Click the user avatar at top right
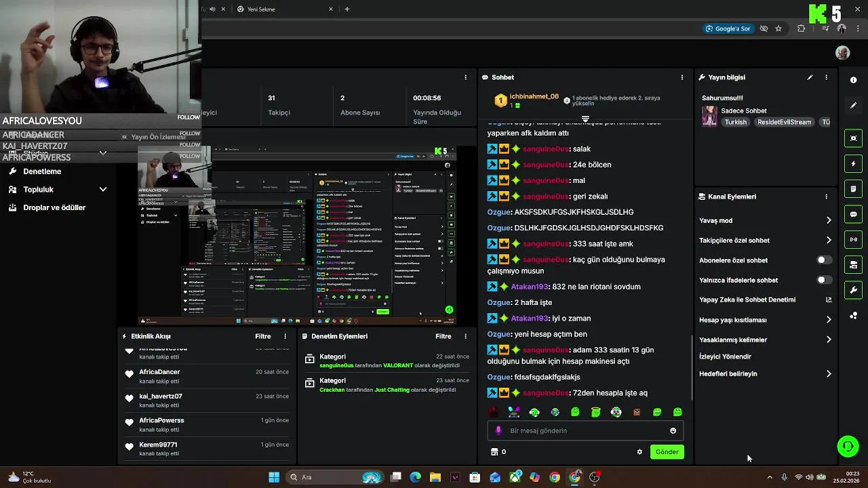Image resolution: width=868 pixels, height=488 pixels. pos(842,53)
